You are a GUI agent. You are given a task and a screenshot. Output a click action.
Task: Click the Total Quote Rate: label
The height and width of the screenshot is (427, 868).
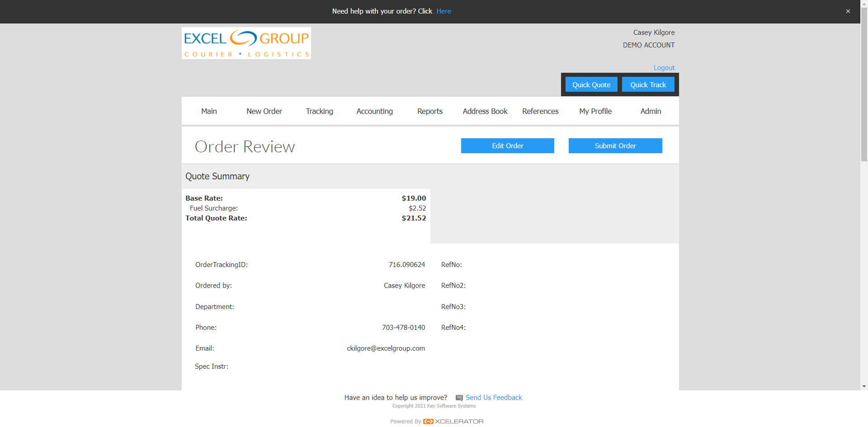216,218
